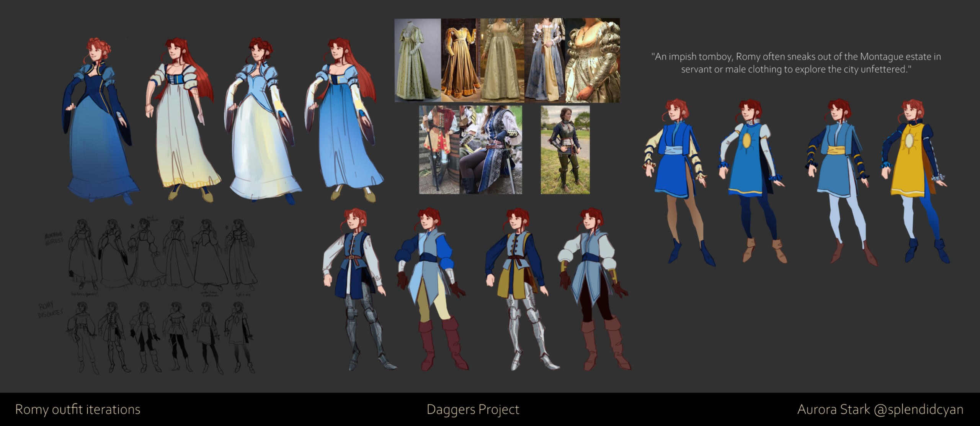Click the Aurora Stark @splendidcyan credit

coord(880,410)
